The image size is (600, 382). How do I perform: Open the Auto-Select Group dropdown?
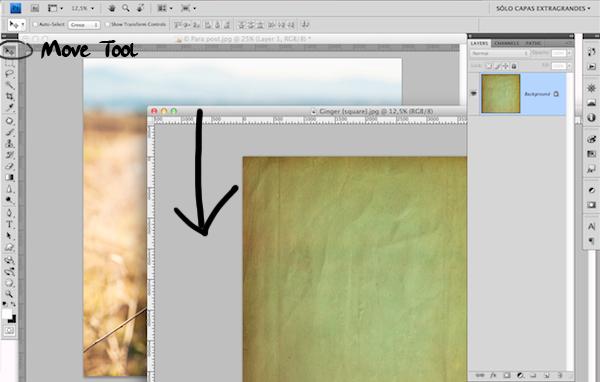(84, 25)
